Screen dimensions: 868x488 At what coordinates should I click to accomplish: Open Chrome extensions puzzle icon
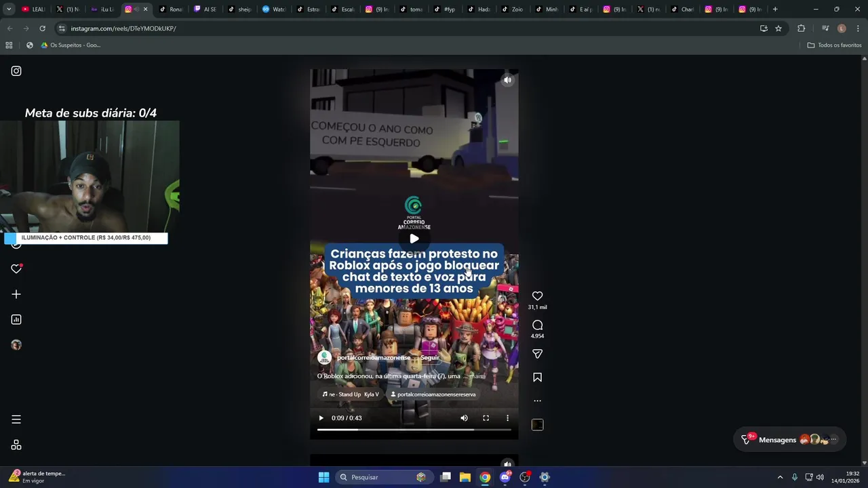coord(801,28)
